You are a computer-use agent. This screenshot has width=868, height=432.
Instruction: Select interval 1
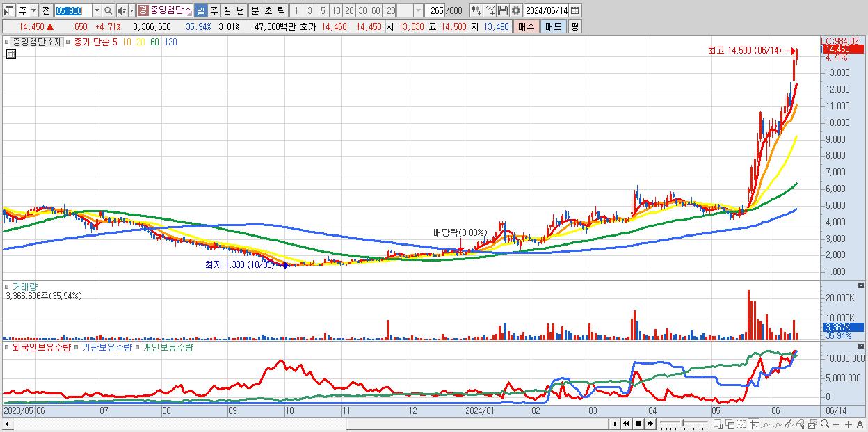[x=296, y=10]
